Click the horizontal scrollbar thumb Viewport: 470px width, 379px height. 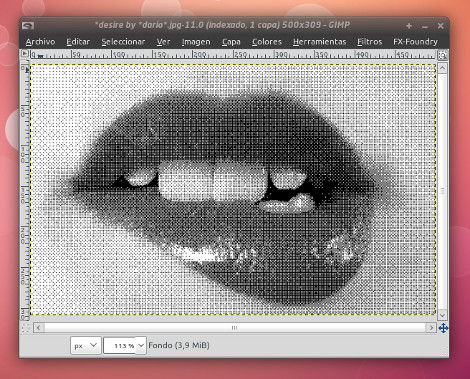point(235,328)
